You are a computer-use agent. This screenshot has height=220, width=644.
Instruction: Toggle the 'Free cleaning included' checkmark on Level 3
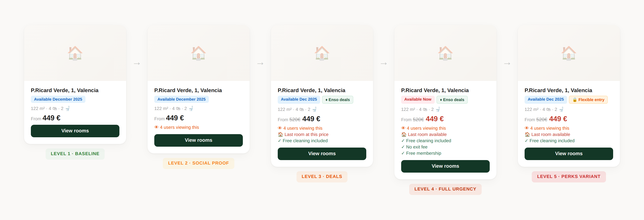coord(280,140)
